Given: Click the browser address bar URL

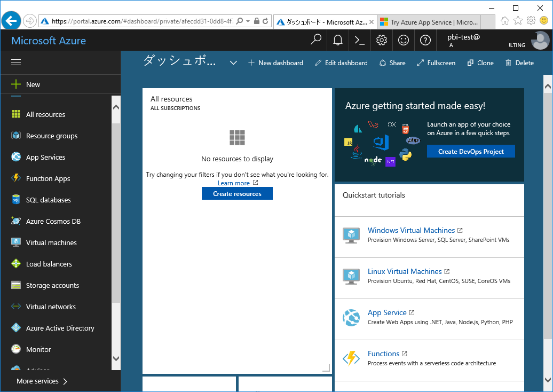Looking at the screenshot, I should pos(143,21).
